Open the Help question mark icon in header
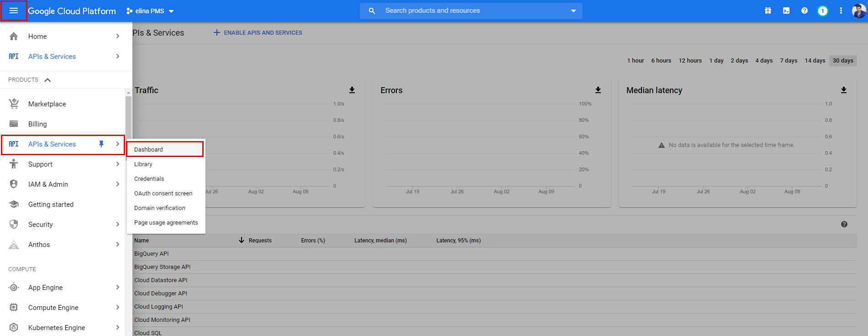The width and height of the screenshot is (868, 336). 805,10
